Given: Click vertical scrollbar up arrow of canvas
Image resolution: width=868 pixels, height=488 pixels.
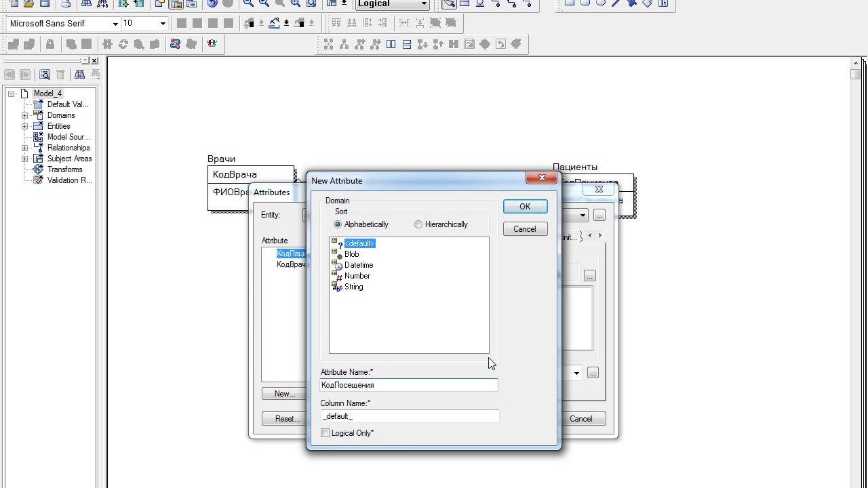Looking at the screenshot, I should pyautogui.click(x=856, y=62).
